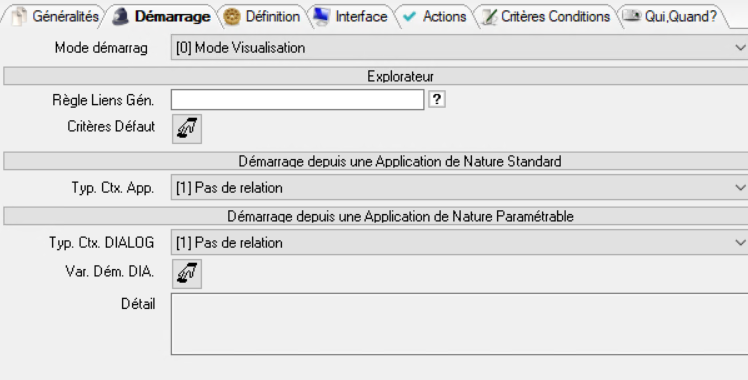Expand the Typ. Ctx. App. dropdown
The height and width of the screenshot is (380, 748).
[x=459, y=187]
